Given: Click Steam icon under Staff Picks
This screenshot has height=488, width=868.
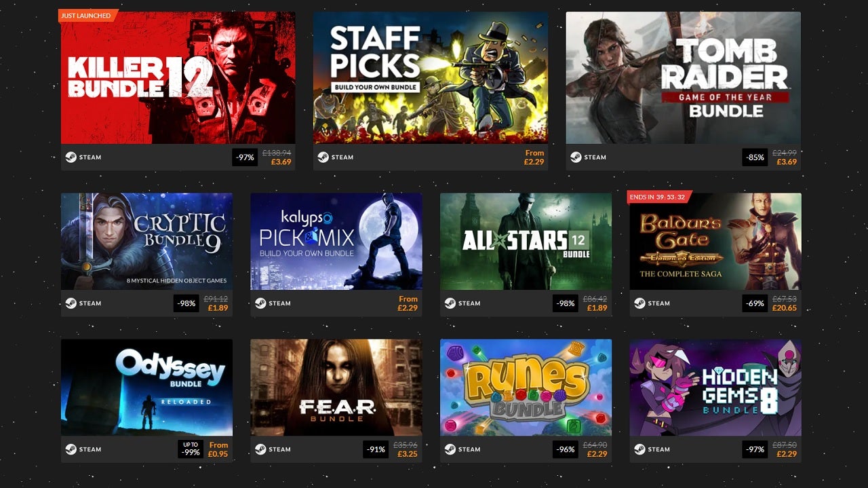Looking at the screenshot, I should (x=323, y=157).
